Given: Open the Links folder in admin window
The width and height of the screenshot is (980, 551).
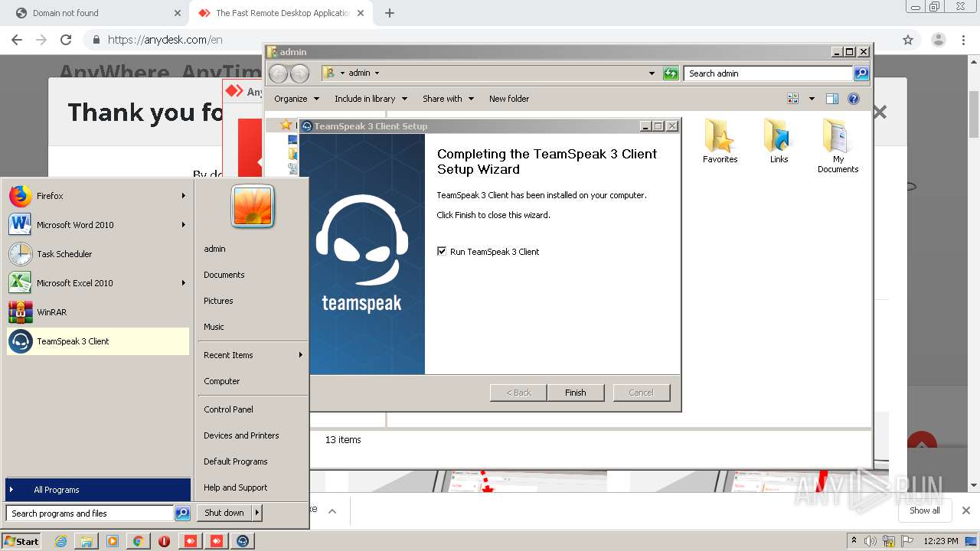Looking at the screenshot, I should point(779,142).
